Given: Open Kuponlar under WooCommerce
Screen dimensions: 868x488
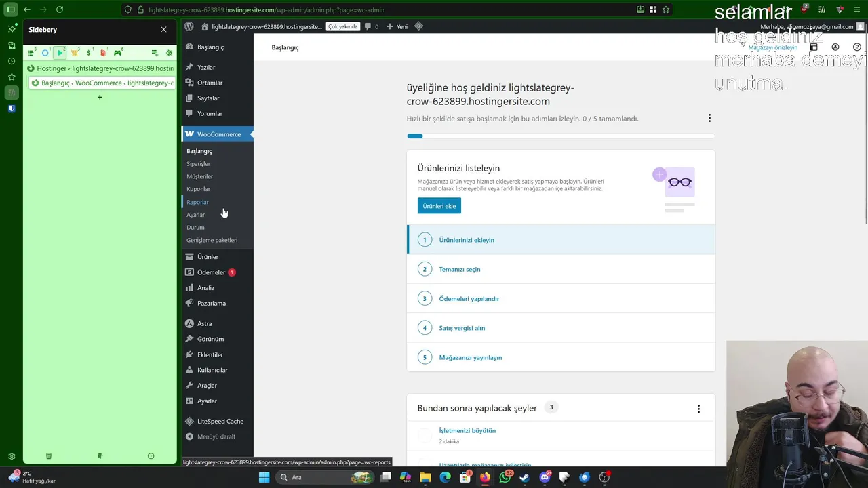Looking at the screenshot, I should coord(199,190).
